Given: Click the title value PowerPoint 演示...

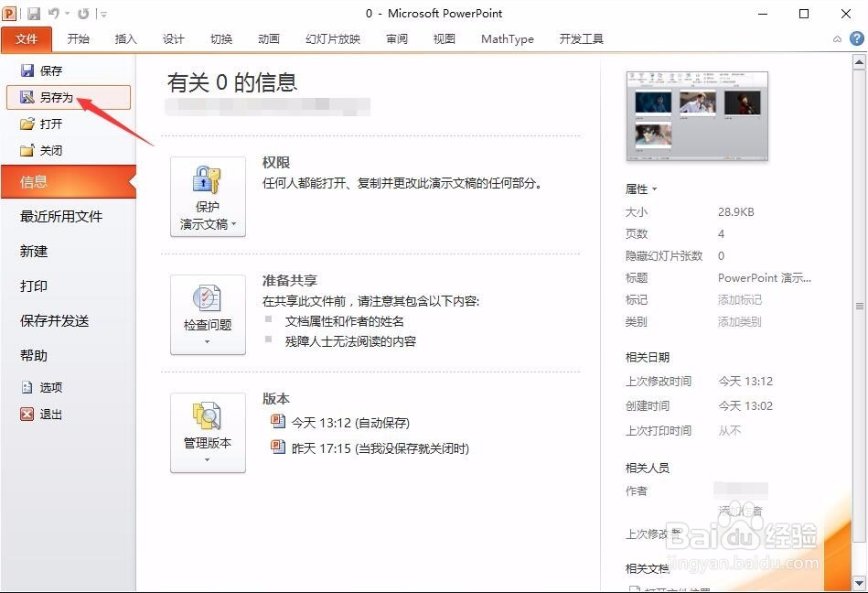Looking at the screenshot, I should click(765, 278).
